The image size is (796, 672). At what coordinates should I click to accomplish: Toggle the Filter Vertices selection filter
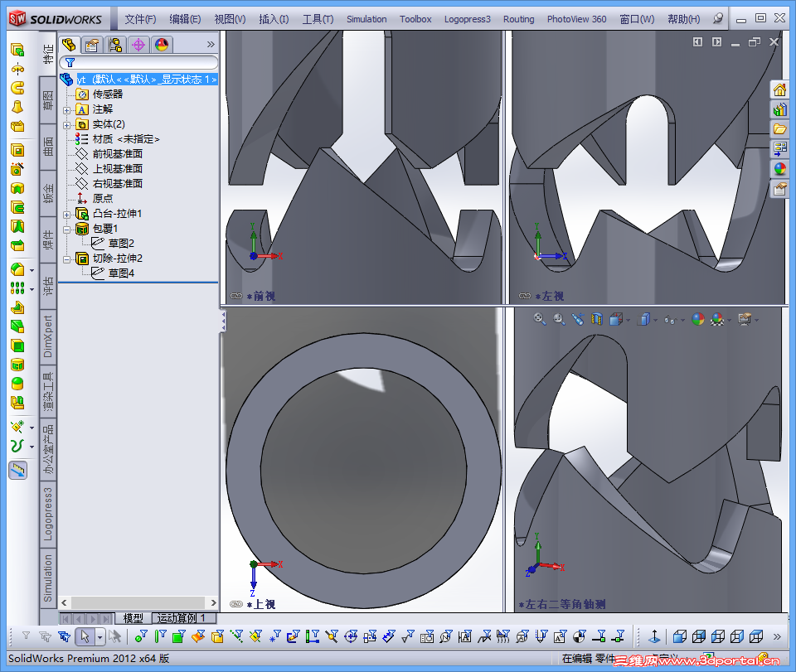coord(141,636)
